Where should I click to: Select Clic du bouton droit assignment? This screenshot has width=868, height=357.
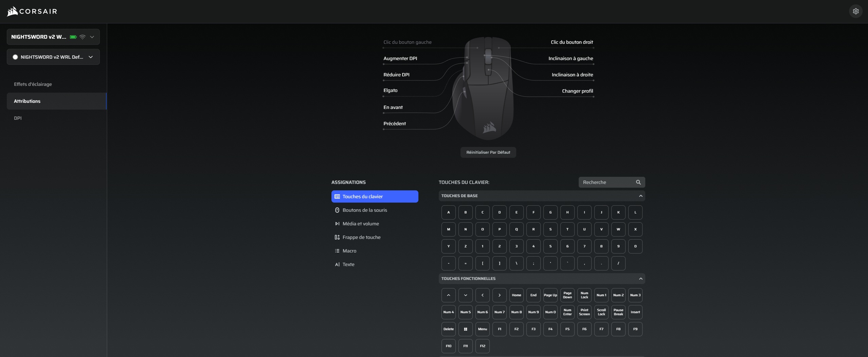coord(572,42)
